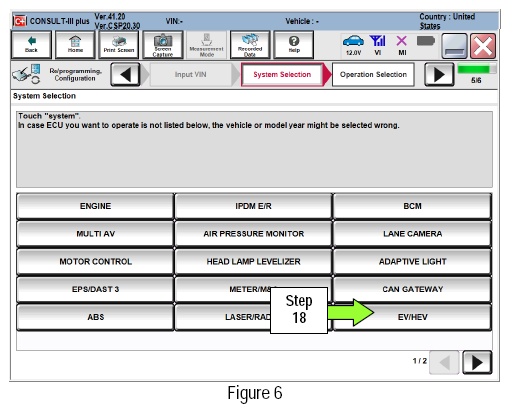
Task: Click the 12.0V vehicle battery icon
Action: click(x=353, y=45)
